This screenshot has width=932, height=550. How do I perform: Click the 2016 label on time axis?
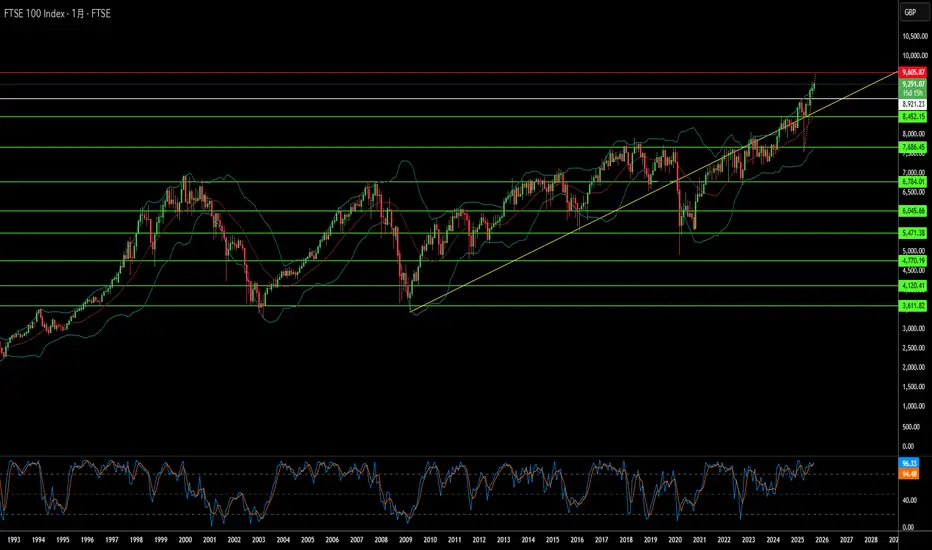click(x=577, y=540)
